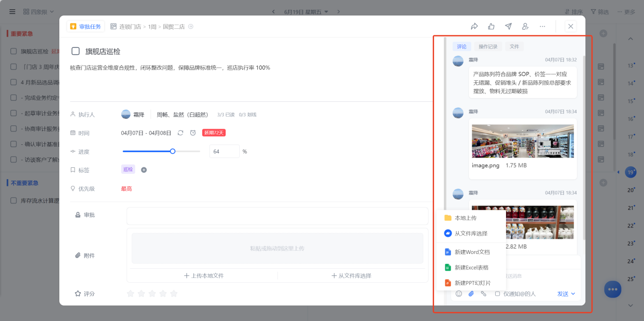The height and width of the screenshot is (321, 644).
Task: Check 旗舰店巡检 in the background task list
Action: 14,51
